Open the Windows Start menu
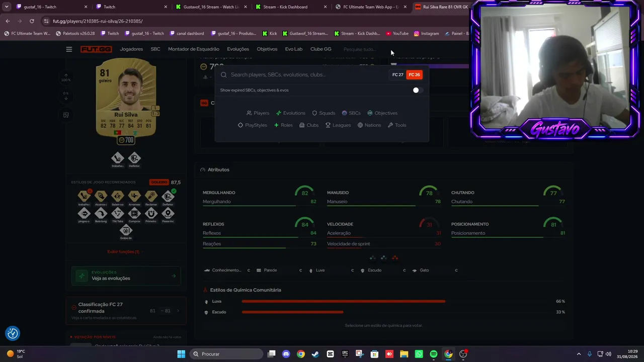Screen dimensions: 644x362 pos(181,354)
